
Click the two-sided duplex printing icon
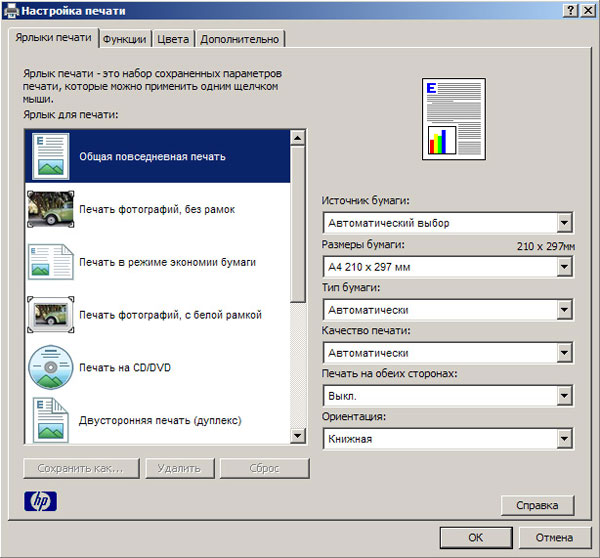(51, 420)
